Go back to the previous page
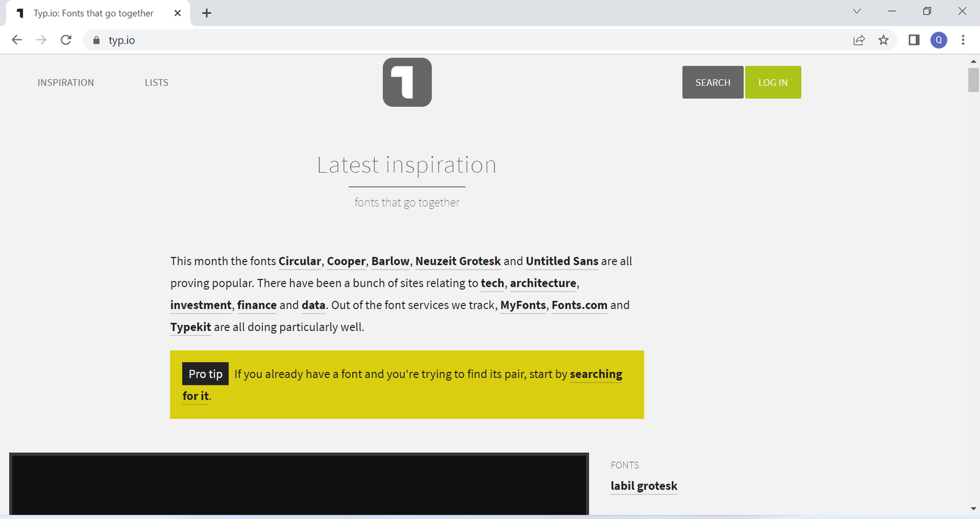Image resolution: width=980 pixels, height=519 pixels. [x=17, y=40]
